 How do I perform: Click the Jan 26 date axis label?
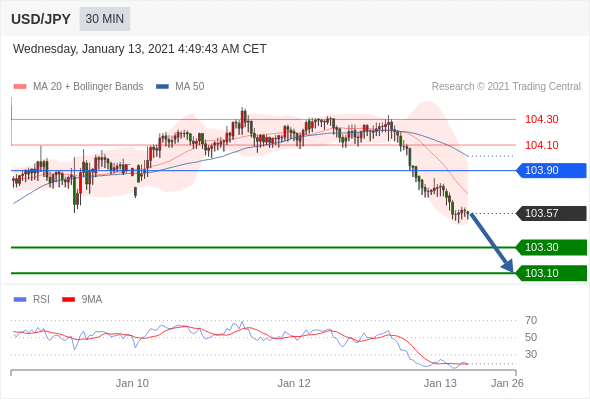click(x=507, y=383)
